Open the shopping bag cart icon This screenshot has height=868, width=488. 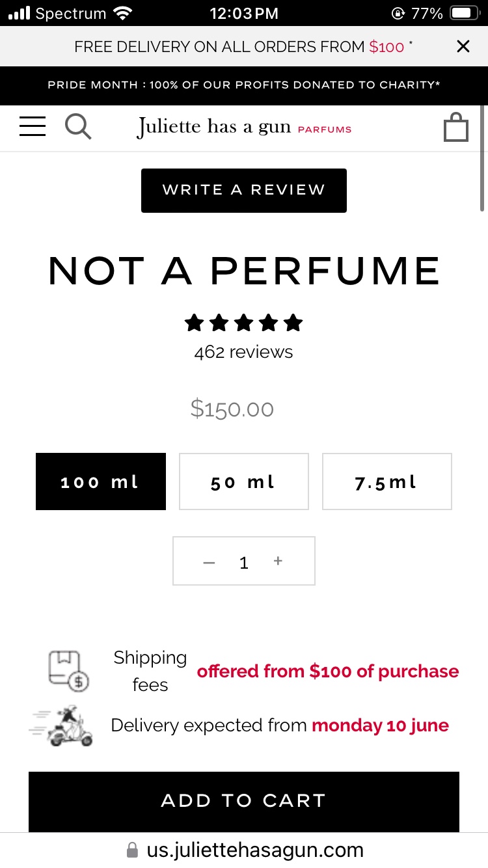(455, 127)
